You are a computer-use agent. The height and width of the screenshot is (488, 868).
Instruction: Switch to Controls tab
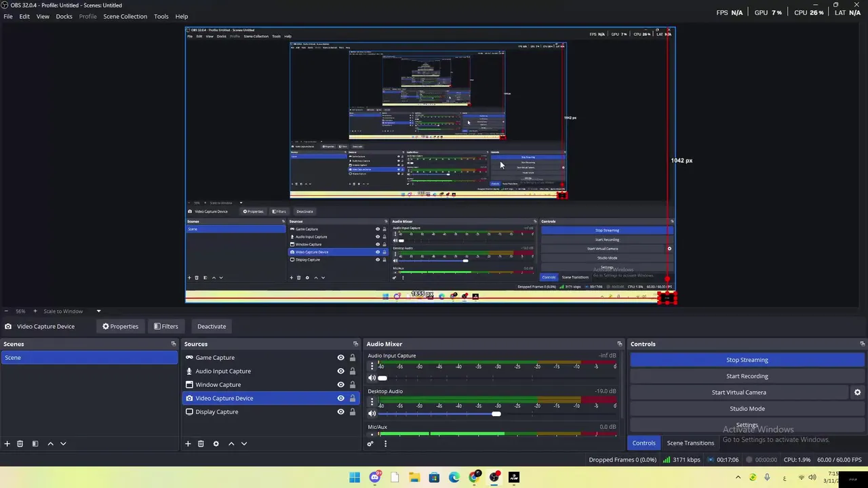pyautogui.click(x=644, y=443)
